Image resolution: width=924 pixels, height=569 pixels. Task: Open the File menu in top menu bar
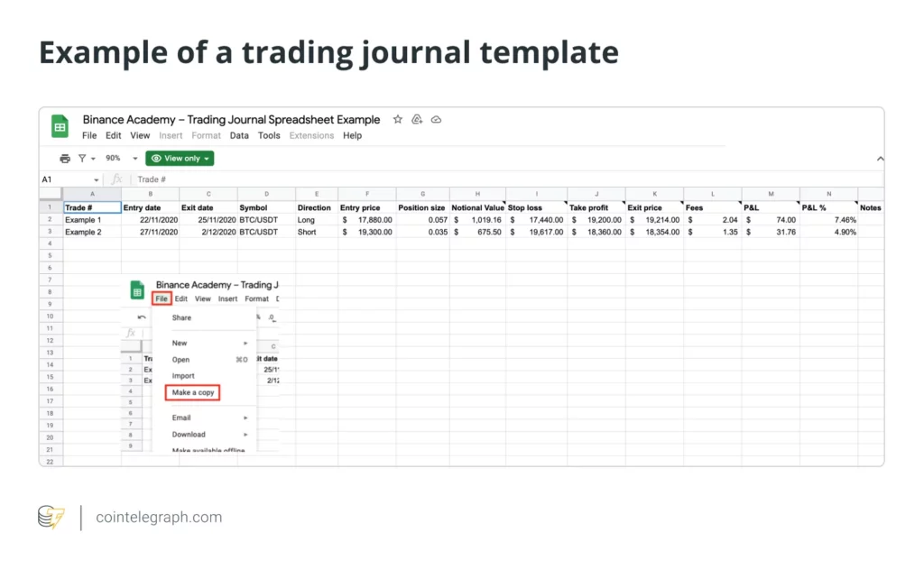[89, 135]
